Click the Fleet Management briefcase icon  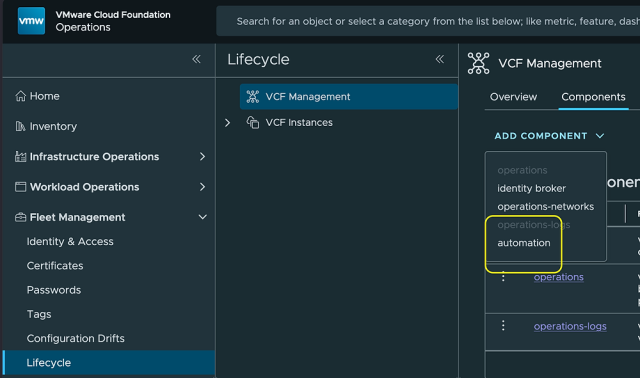20,217
